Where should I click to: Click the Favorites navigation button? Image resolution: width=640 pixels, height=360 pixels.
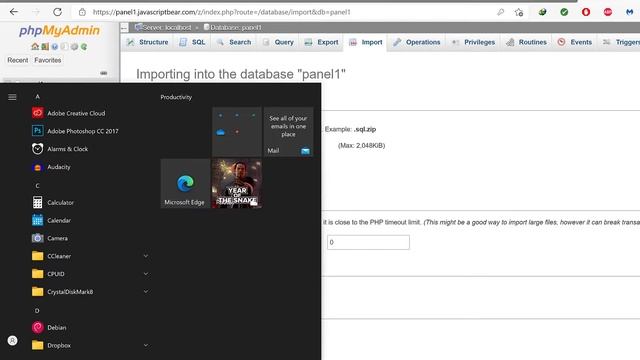click(48, 60)
